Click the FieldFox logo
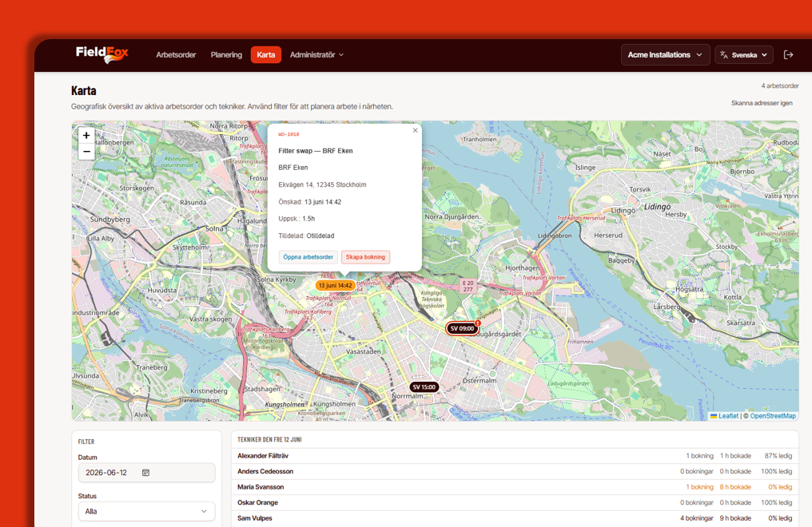Screen dimensions: 812x527 [102, 54]
